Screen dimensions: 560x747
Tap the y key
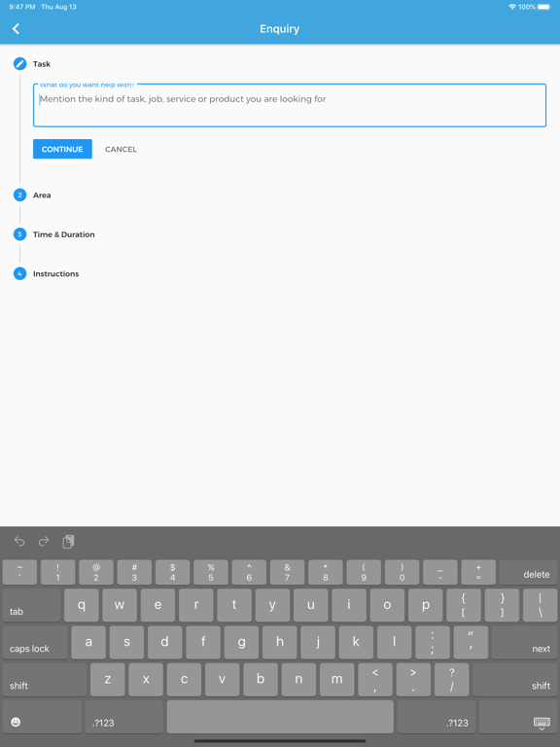272,605
